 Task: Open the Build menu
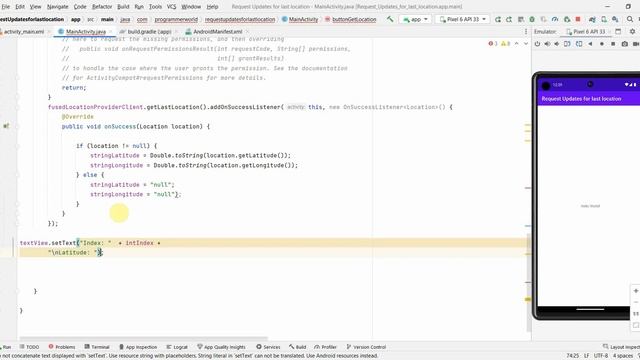[x=123, y=7]
